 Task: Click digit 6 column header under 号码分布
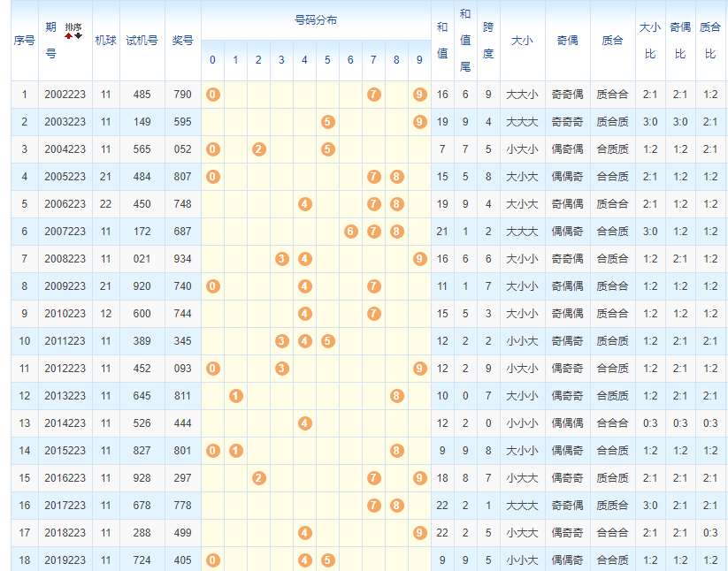(x=350, y=60)
